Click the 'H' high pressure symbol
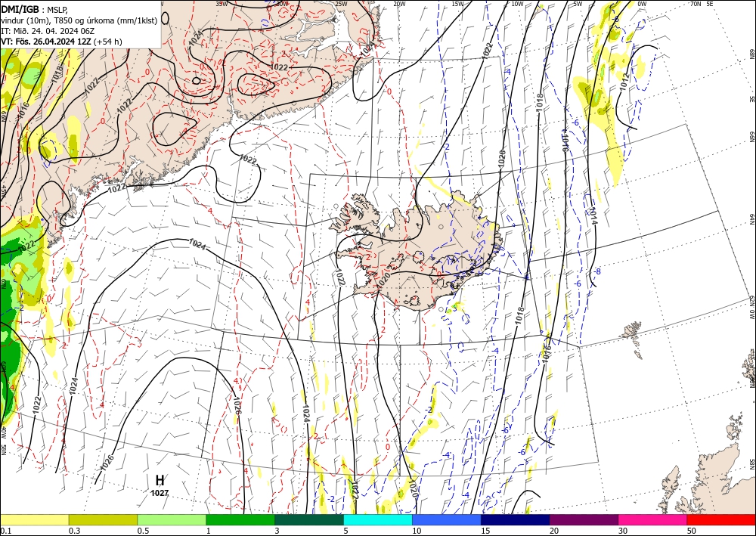Viewport: 756px width, 536px height. pyautogui.click(x=160, y=480)
